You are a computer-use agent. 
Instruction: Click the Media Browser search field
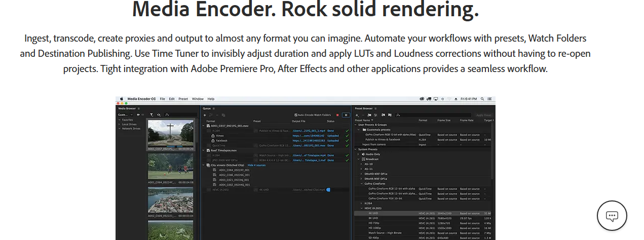(181, 115)
